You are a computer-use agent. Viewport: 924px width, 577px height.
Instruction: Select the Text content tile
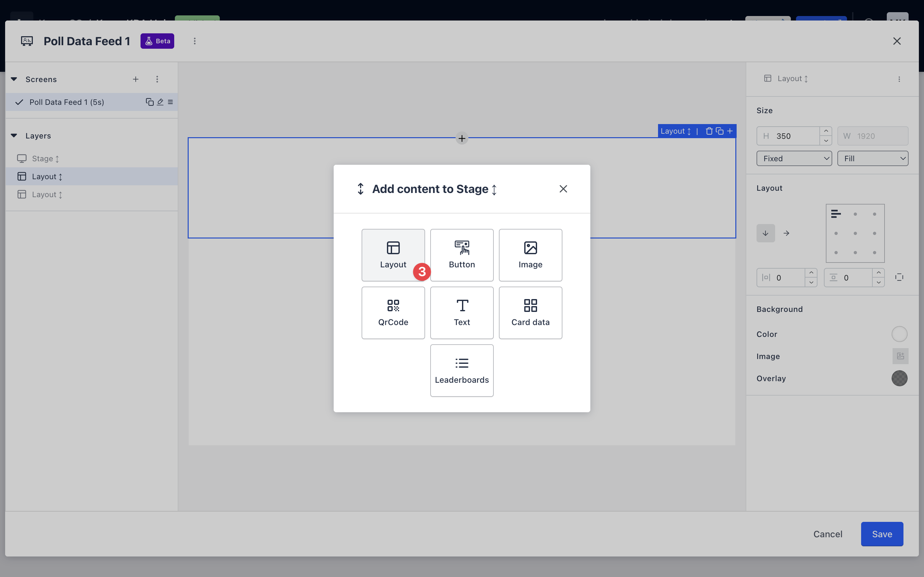click(x=462, y=313)
